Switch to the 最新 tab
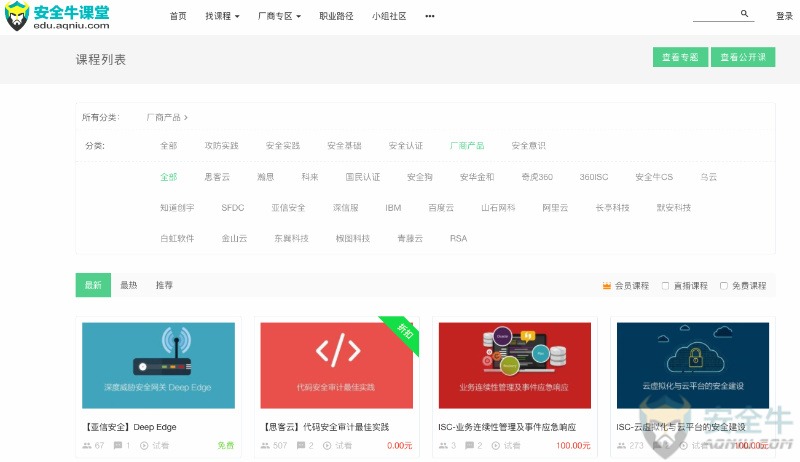The image size is (800, 462). pyautogui.click(x=93, y=285)
